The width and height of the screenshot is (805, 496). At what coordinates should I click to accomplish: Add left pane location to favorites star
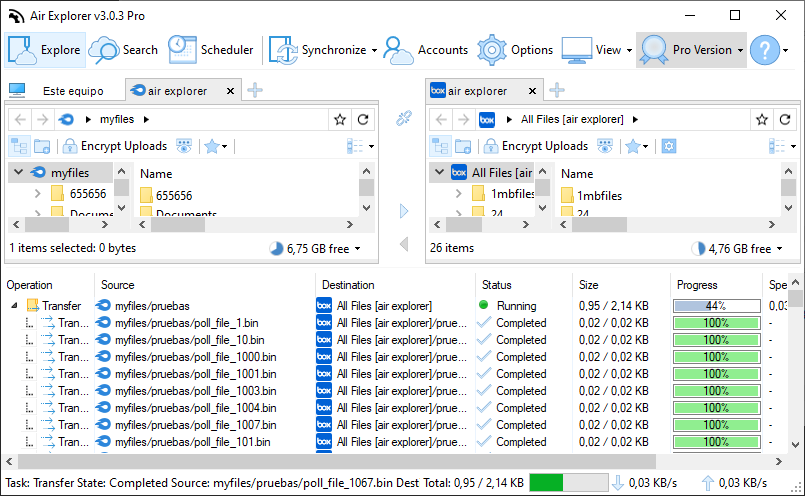pos(340,120)
